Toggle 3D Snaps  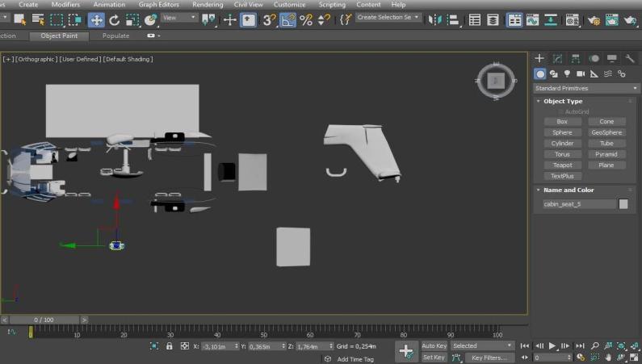269,19
